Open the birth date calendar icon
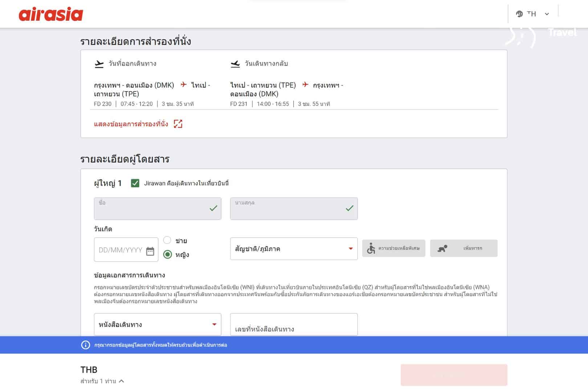The height and width of the screenshot is (392, 588). tap(150, 251)
